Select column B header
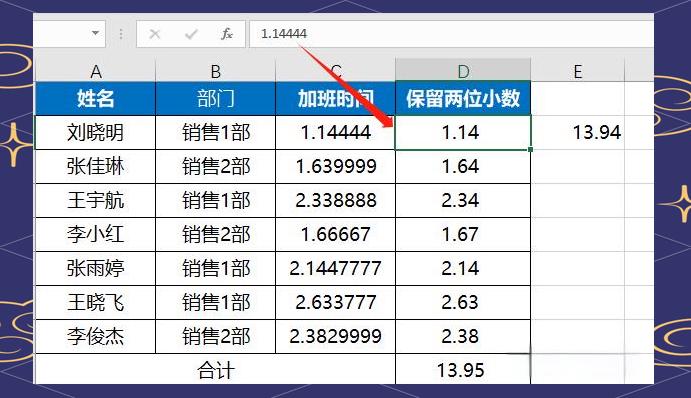This screenshot has width=691, height=398. coord(215,71)
